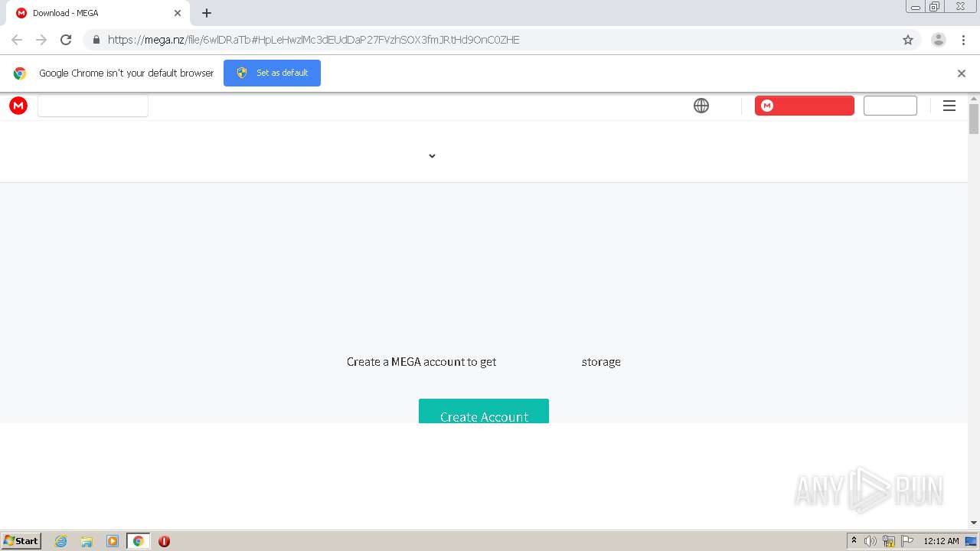
Task: Focus the blank field beside MEGA logo
Action: coord(93,106)
